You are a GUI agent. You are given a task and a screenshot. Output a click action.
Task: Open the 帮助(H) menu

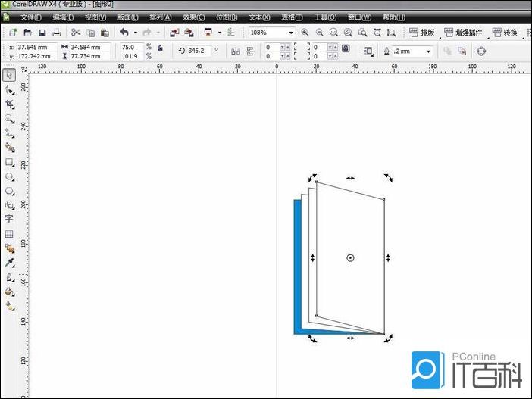pyautogui.click(x=393, y=17)
